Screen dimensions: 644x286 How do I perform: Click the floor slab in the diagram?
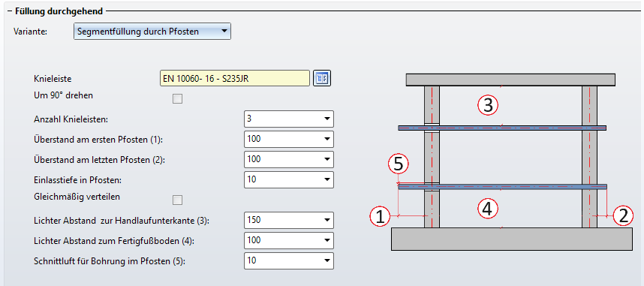point(512,239)
